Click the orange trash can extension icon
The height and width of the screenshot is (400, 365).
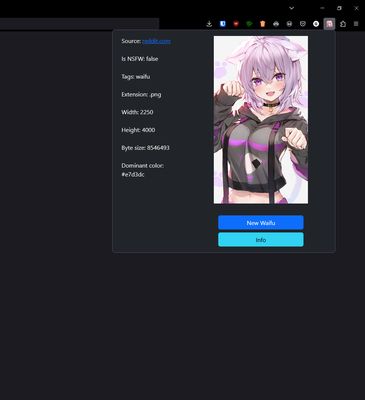click(263, 24)
